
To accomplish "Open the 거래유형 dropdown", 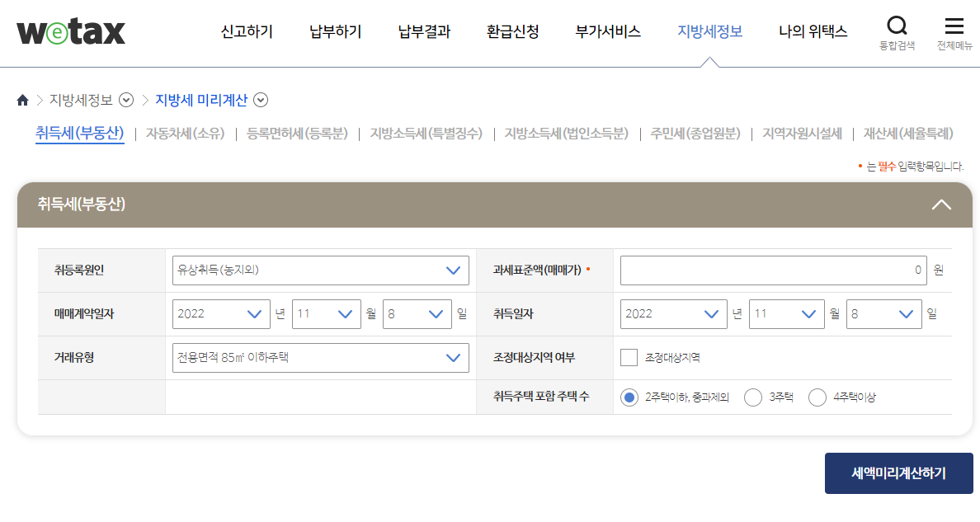I will 320,358.
